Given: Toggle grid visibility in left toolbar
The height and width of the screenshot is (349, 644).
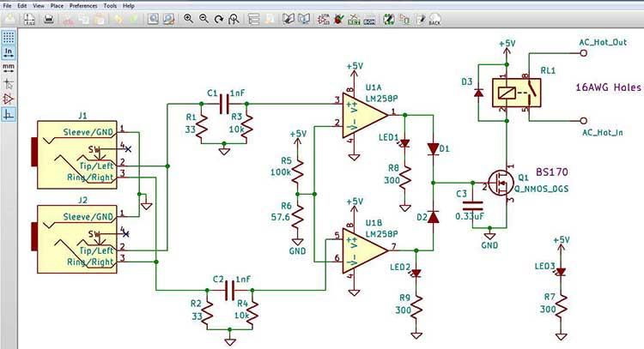Looking at the screenshot, I should 9,37.
